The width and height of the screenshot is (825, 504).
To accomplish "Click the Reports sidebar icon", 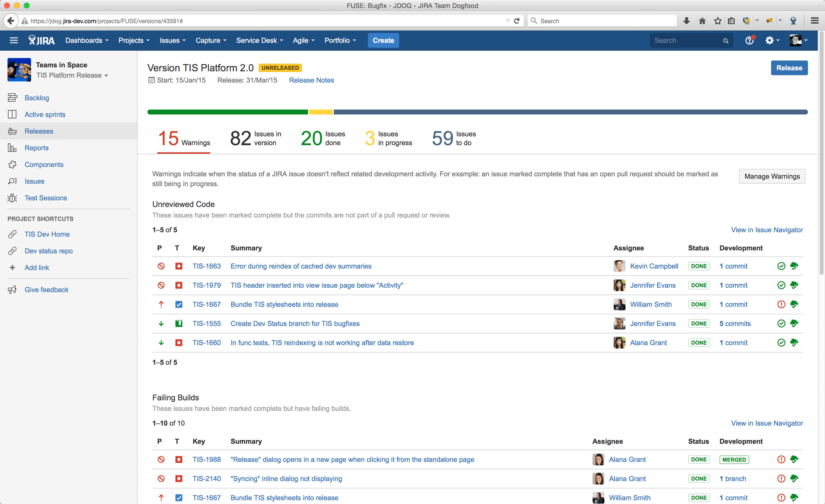I will [12, 148].
